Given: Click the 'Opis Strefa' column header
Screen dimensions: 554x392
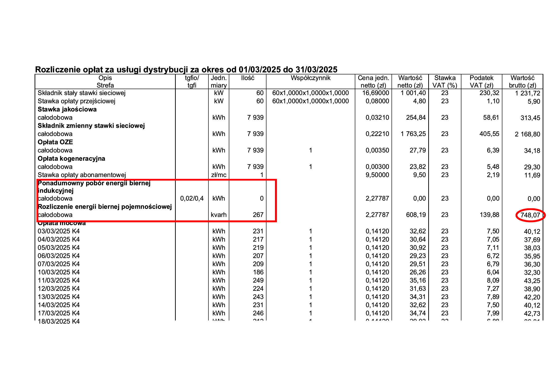Looking at the screenshot, I should tap(105, 82).
